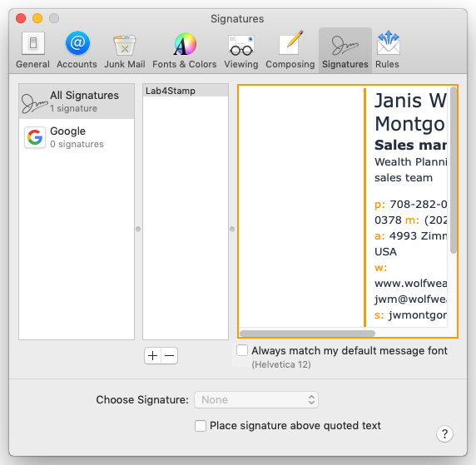Open the Rules preferences pane
476x465 pixels.
[387, 51]
